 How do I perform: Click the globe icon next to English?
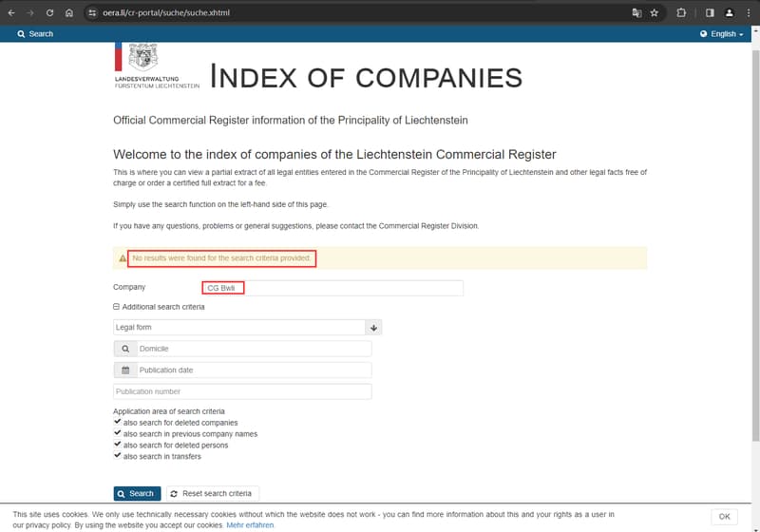click(703, 34)
